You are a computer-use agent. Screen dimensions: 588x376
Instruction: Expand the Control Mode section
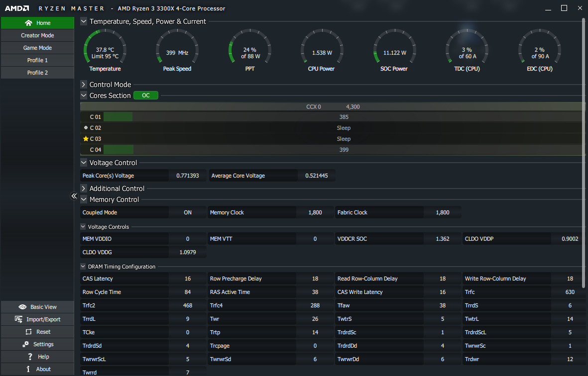coord(84,85)
